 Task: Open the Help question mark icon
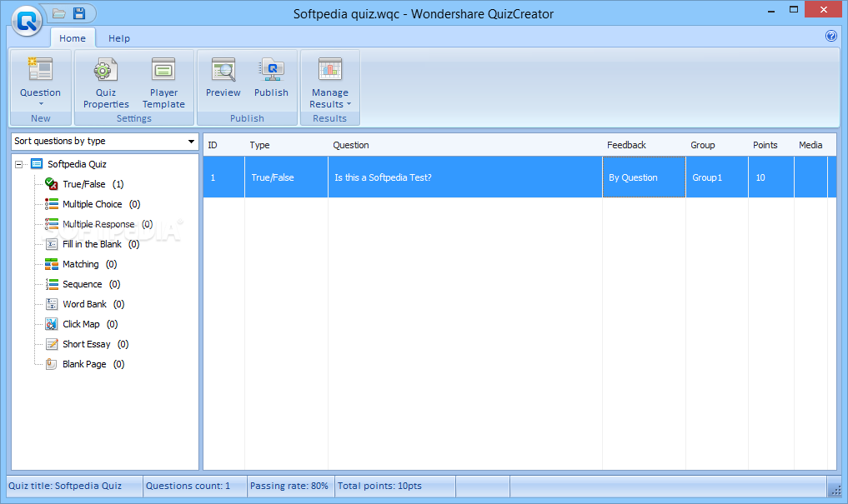click(830, 36)
